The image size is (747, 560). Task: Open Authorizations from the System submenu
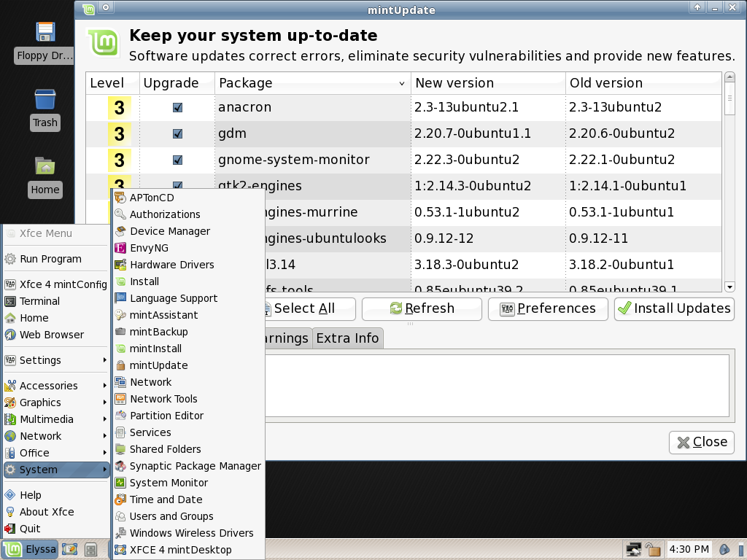coord(188,214)
